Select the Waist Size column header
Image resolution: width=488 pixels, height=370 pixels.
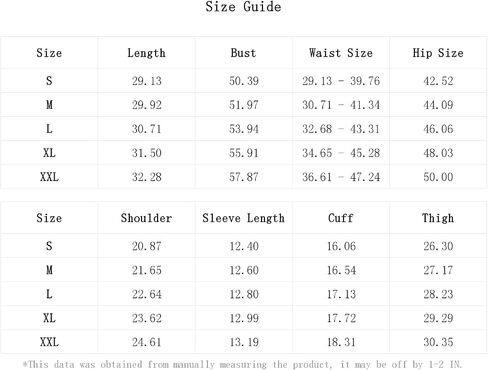click(x=341, y=53)
